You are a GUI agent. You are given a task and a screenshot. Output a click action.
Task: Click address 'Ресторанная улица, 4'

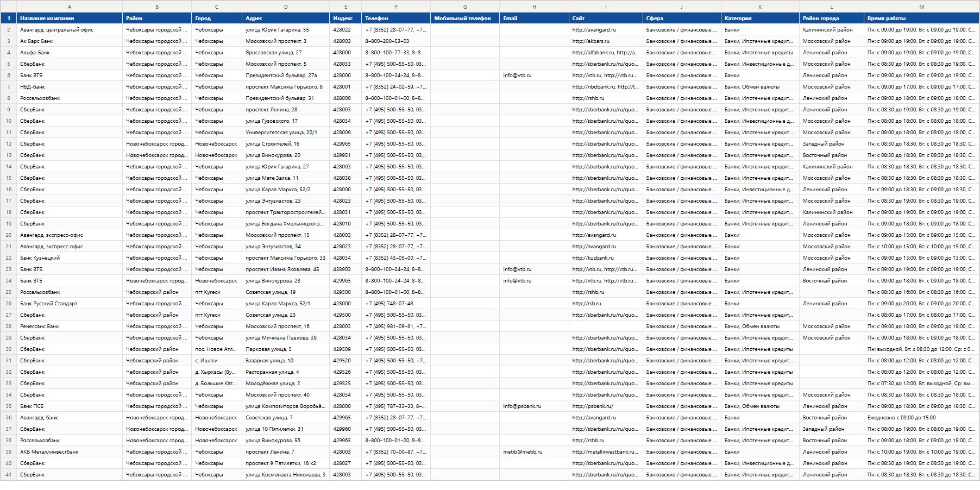point(286,372)
